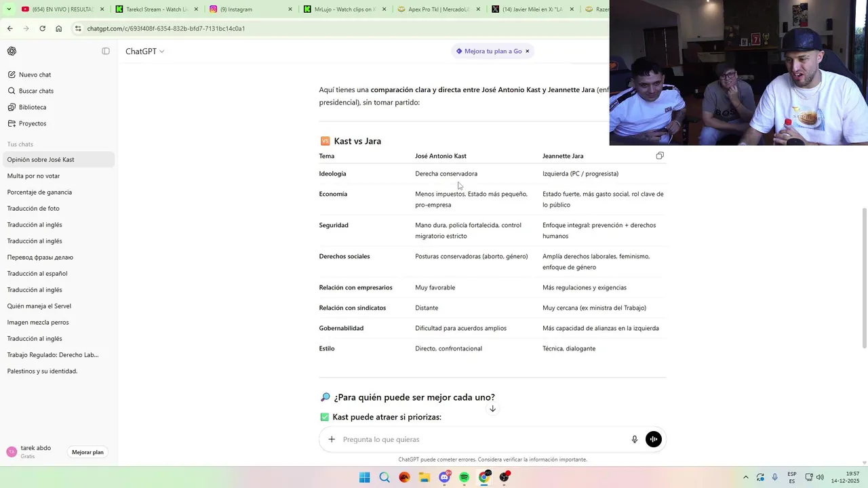Open Buscar chats search
Viewport: 868px width, 488px height.
(x=59, y=91)
